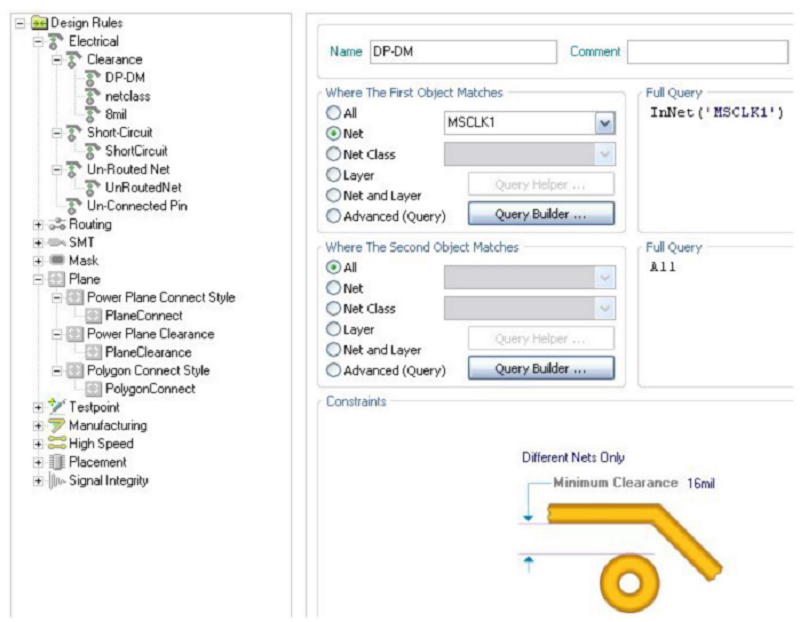The image size is (800, 622).
Task: Click the Manufacturing category icon
Action: (57, 425)
